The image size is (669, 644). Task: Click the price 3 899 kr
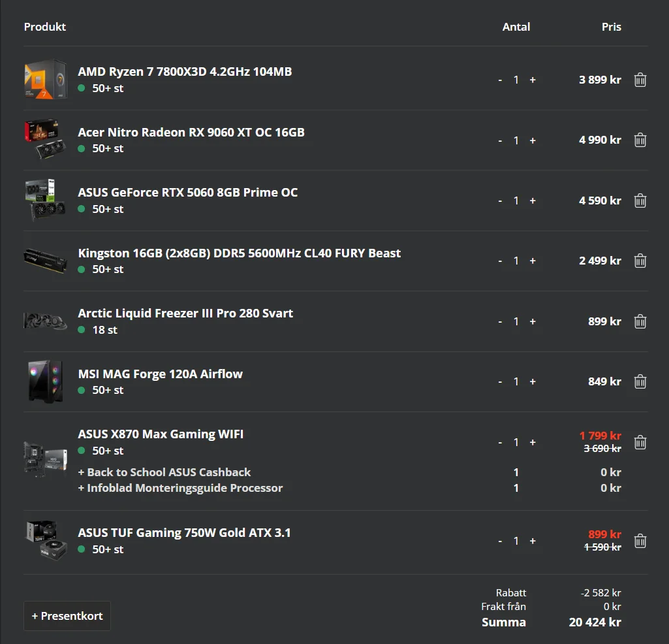(x=600, y=80)
